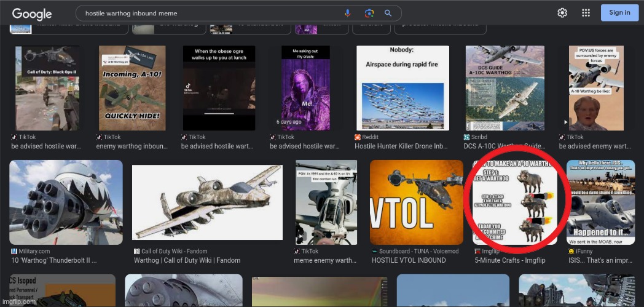The image size is (644, 307).
Task: Open "10 'Warthog' Thunderbolt II ..." result title
Action: click(54, 260)
